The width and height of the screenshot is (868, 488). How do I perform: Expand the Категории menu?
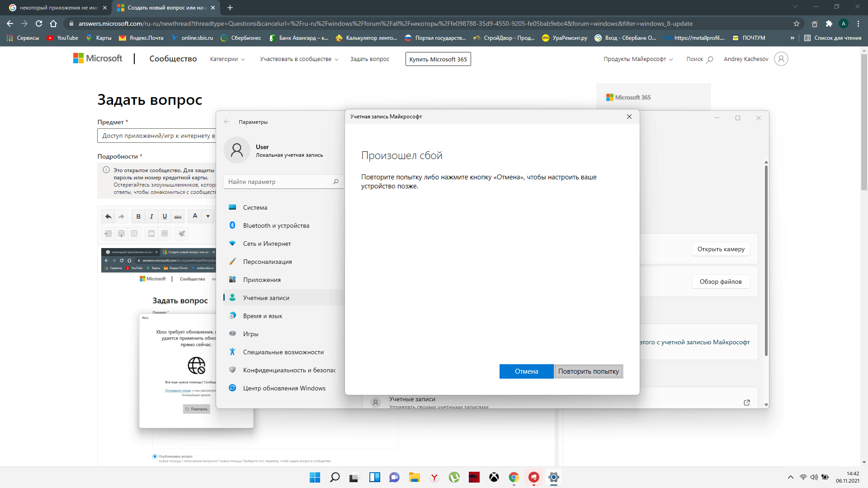point(227,59)
